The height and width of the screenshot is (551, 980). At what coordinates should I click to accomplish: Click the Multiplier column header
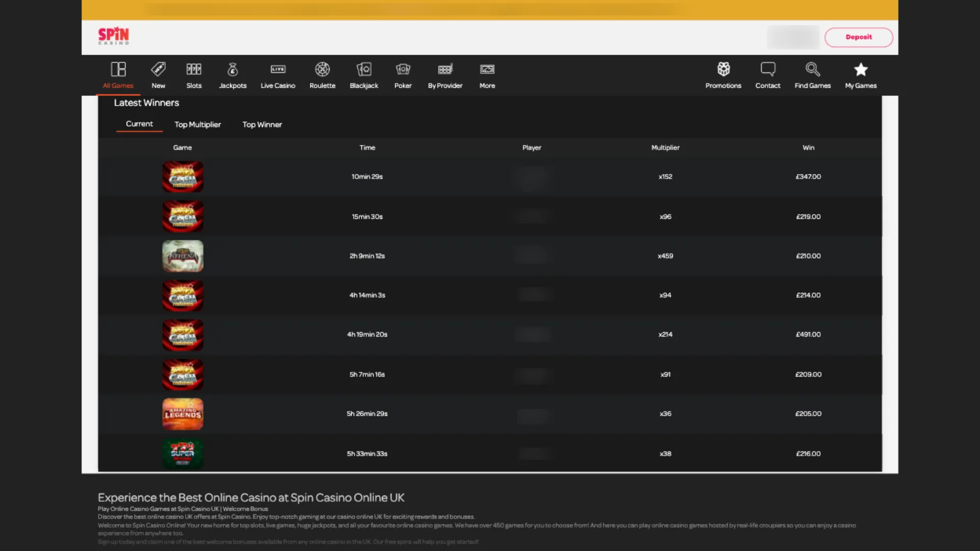(x=665, y=147)
